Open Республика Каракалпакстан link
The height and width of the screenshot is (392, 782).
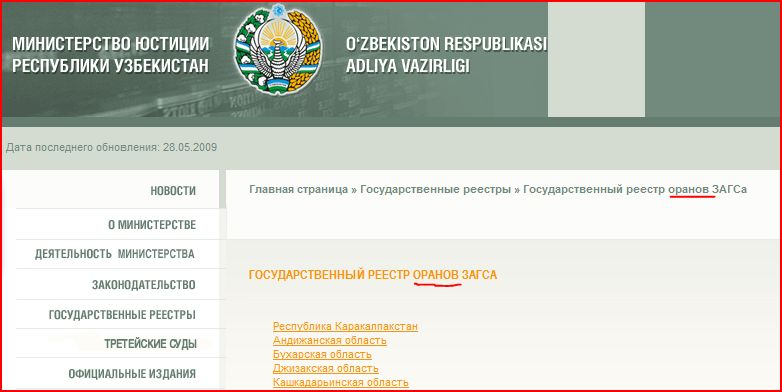tap(345, 327)
